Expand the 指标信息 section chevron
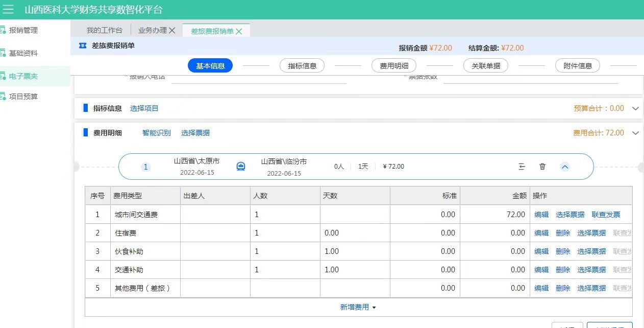 click(x=635, y=108)
